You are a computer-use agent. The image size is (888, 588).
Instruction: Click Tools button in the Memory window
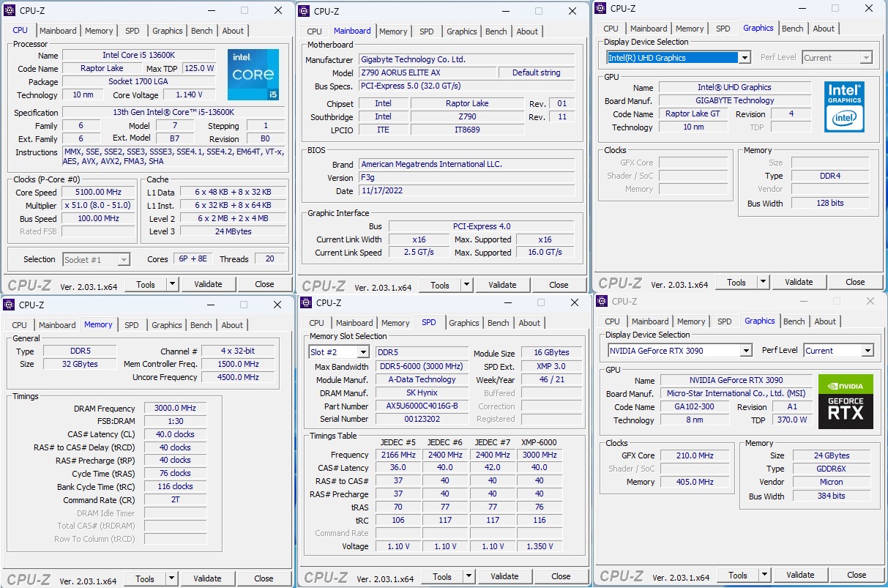pyautogui.click(x=145, y=578)
